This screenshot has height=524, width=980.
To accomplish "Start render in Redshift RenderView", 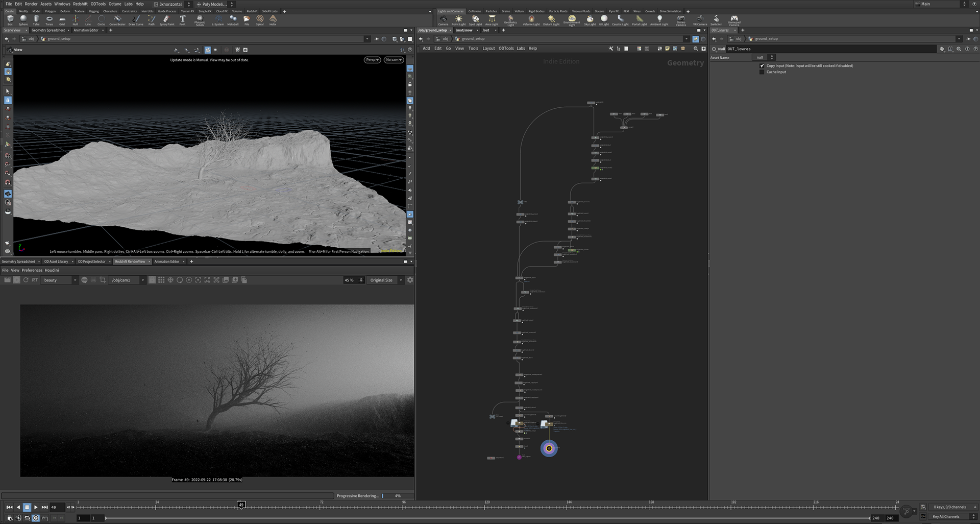I will 7,280.
